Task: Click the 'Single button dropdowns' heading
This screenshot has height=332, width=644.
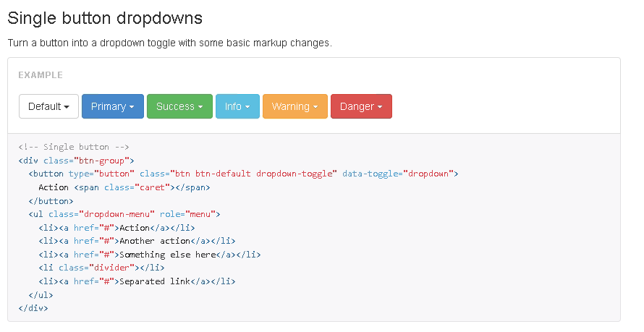Action: [x=105, y=17]
